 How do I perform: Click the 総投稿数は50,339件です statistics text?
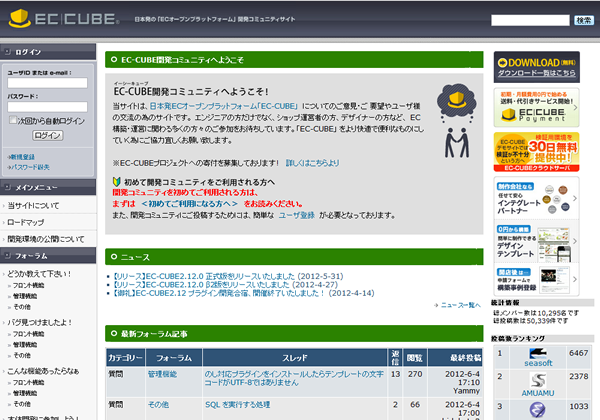click(530, 321)
